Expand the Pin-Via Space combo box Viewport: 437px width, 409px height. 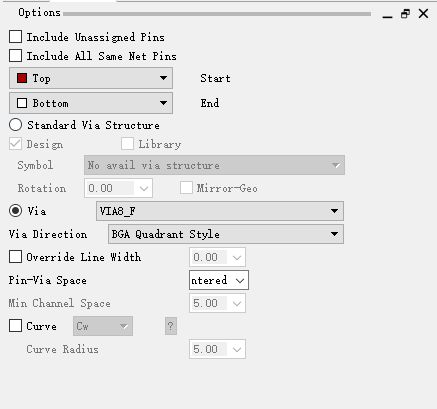click(x=219, y=280)
